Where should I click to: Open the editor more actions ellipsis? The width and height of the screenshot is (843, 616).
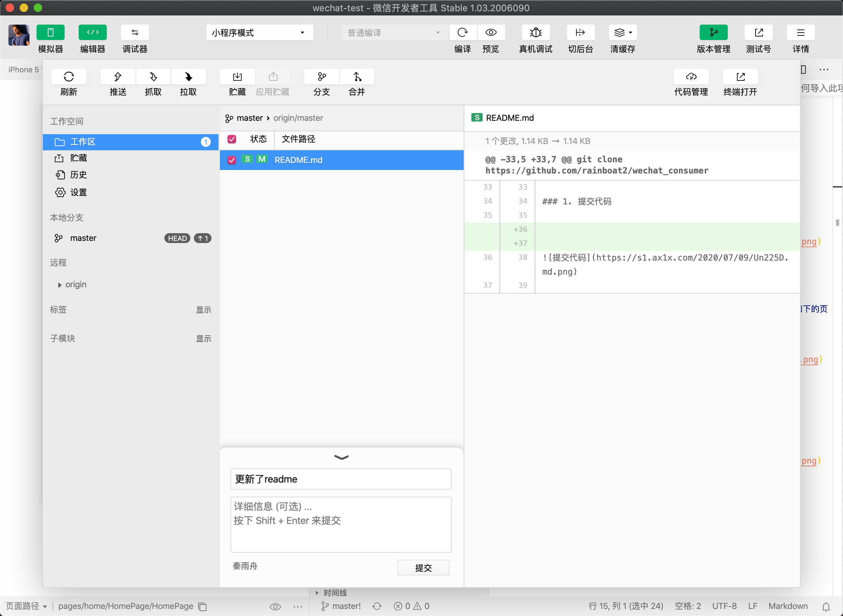824,70
